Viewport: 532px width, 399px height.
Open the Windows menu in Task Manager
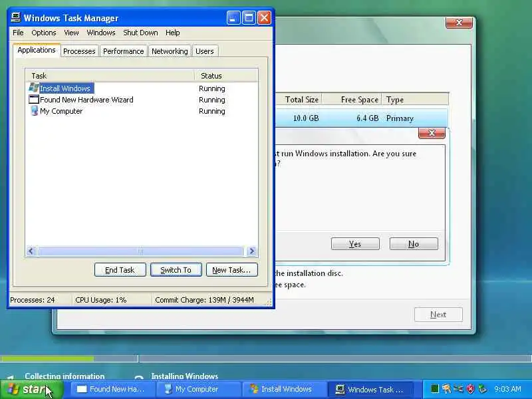click(x=101, y=33)
